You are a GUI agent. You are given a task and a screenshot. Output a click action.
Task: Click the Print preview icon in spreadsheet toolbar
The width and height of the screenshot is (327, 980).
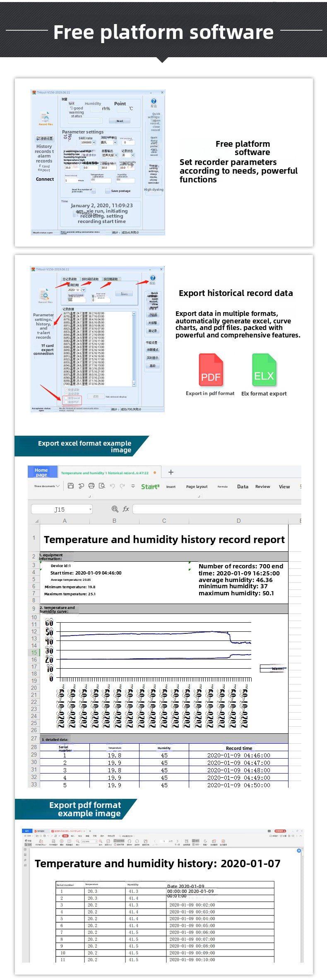point(102,486)
